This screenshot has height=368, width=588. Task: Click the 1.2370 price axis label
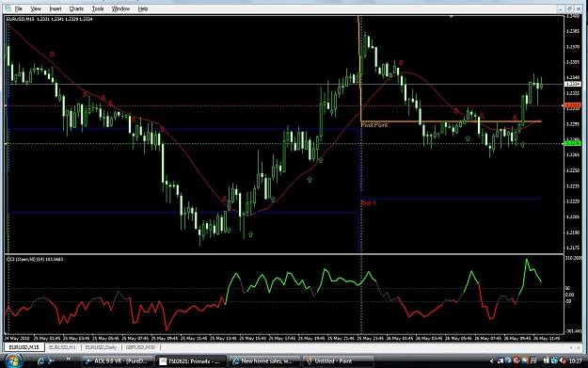[573, 47]
